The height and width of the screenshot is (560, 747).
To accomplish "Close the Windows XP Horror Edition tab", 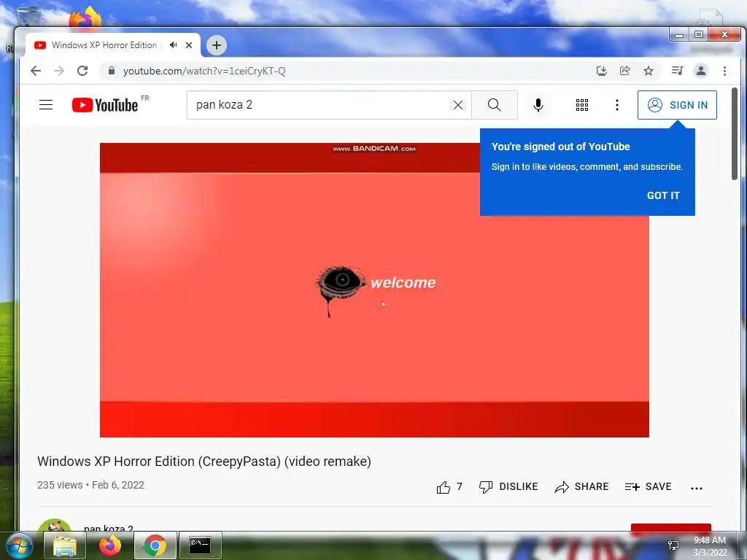I will [x=189, y=45].
